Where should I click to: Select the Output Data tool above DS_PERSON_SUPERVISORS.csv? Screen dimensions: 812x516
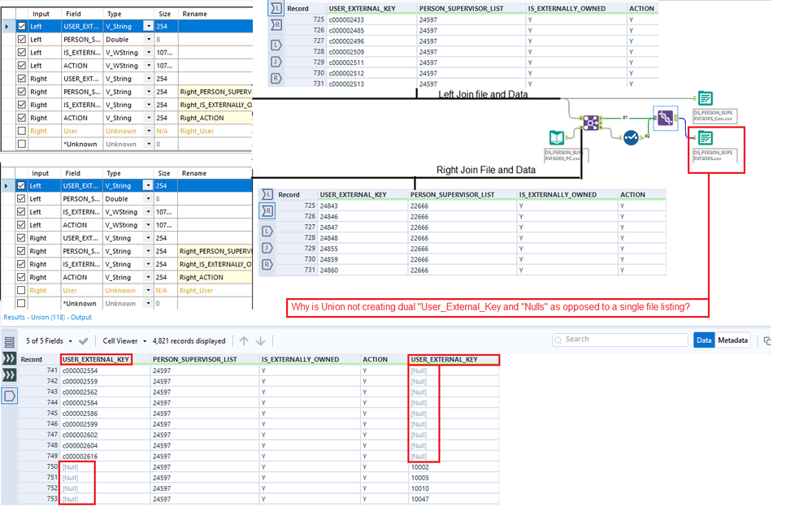coord(706,137)
